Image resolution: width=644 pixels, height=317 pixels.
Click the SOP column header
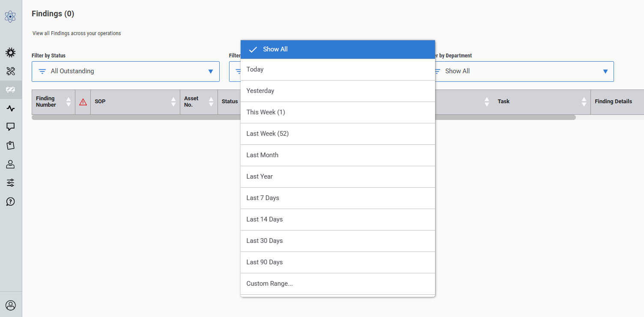100,102
